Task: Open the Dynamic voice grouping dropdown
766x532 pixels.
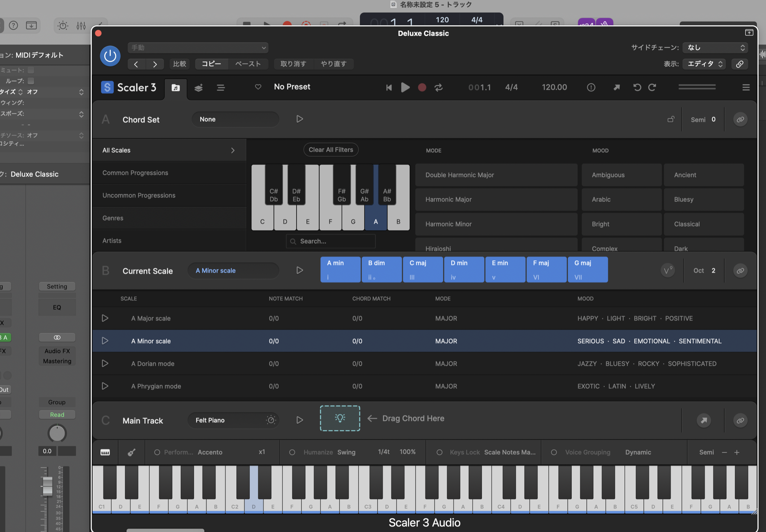Action: tap(638, 452)
